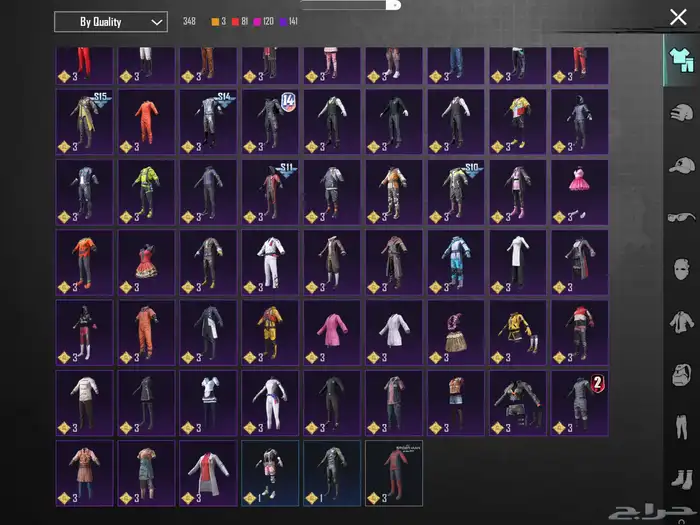Select the helmet category icon
This screenshot has width=700, height=525.
click(x=681, y=112)
